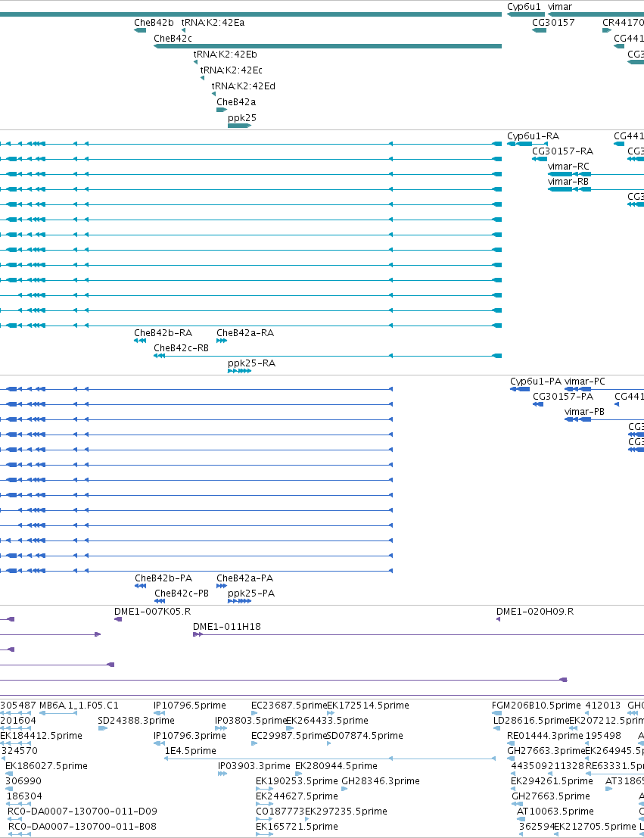This screenshot has width=644, height=838.
Task: Click the Cyp6u1 gene label
Action: 524,7
